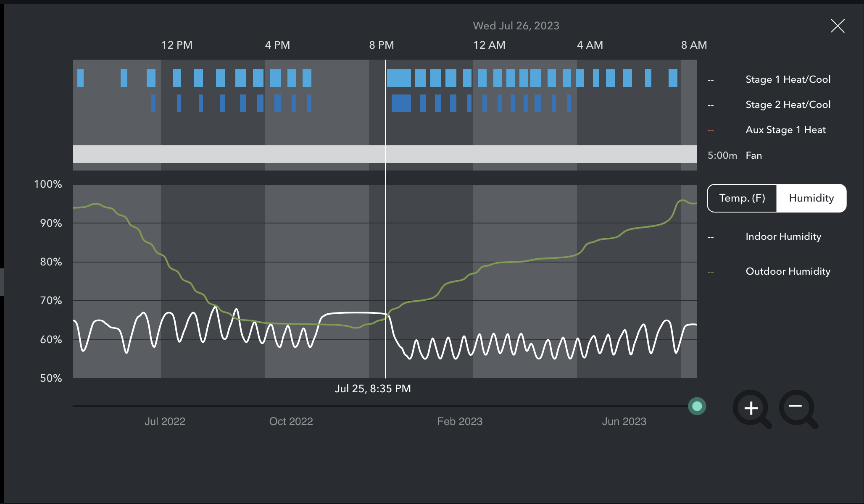Click the Stage 1 Heat/Cool legend label
This screenshot has height=504, width=864.
788,79
